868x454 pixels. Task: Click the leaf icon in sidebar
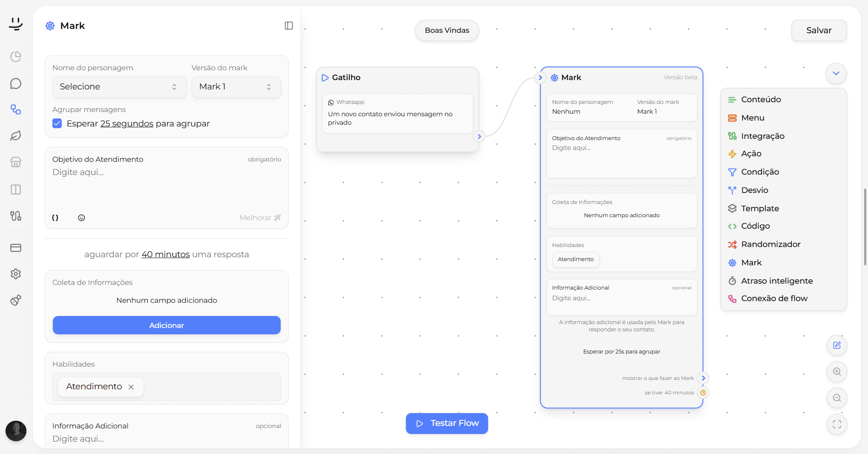16,136
